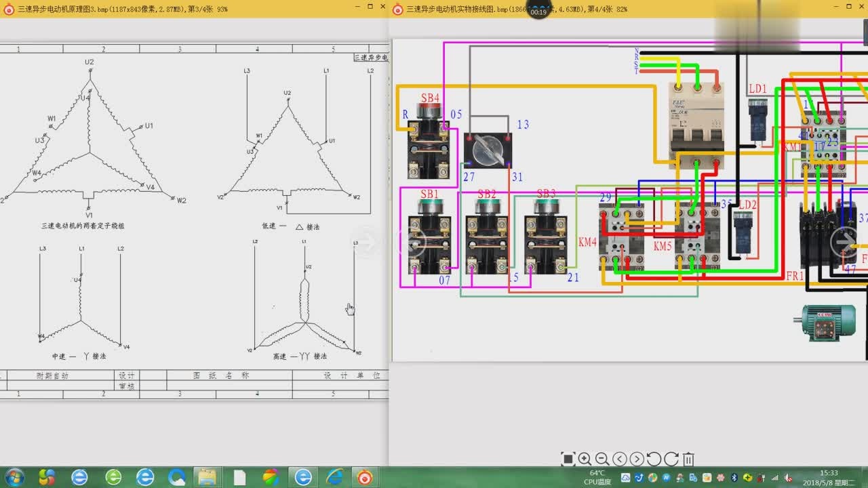Screen dimensions: 868x488
Task: Open the blank document taskbar icon
Action: tap(239, 477)
